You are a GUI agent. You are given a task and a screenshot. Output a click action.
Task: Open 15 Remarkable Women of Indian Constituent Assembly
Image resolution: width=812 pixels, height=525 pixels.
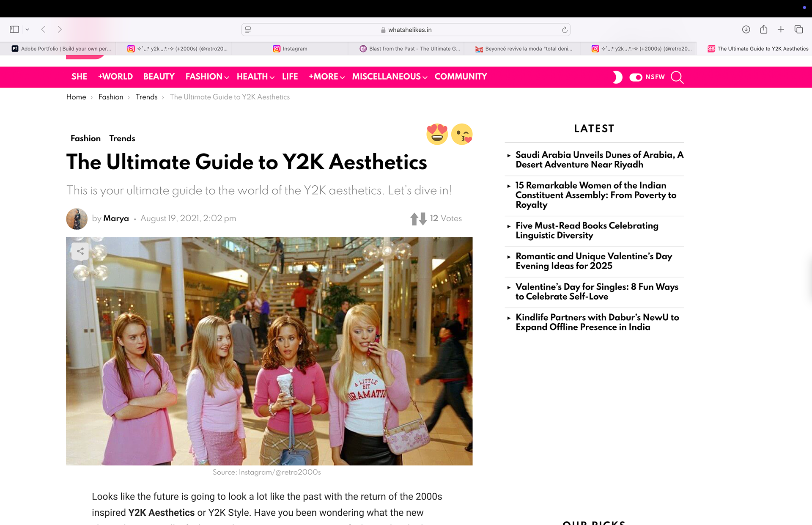tap(595, 195)
